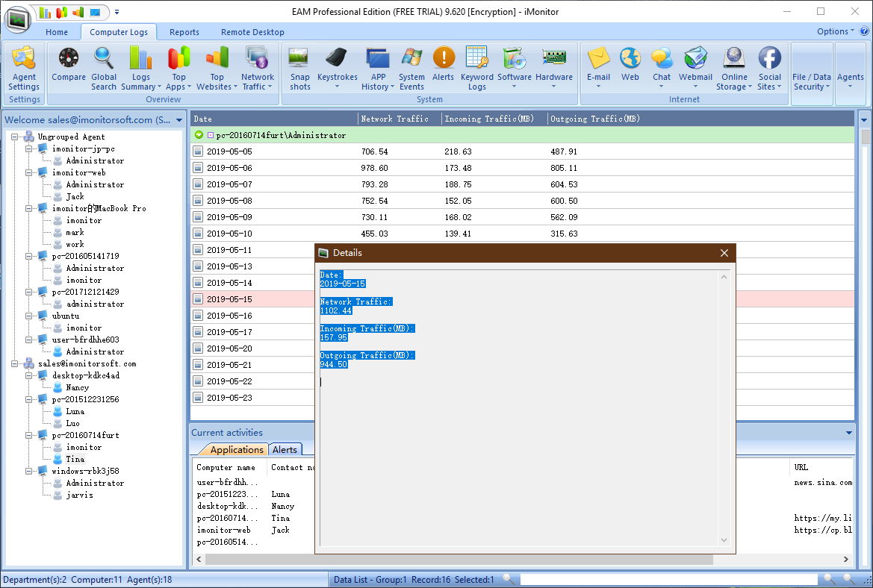This screenshot has width=873, height=588.
Task: Collapse the sales@imonitorsoft.com group node
Action: click(x=14, y=364)
